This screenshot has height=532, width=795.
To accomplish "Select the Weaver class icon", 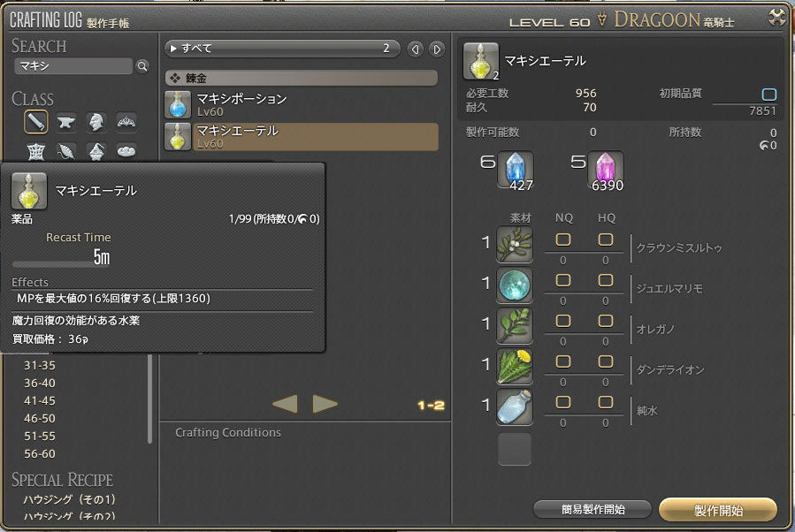I will 66,151.
